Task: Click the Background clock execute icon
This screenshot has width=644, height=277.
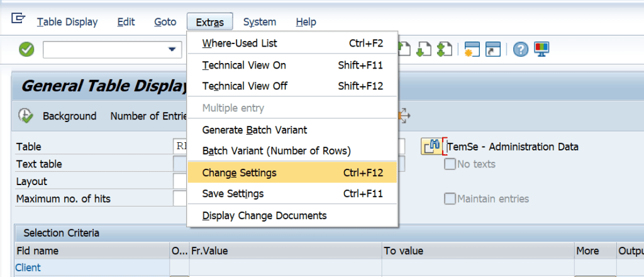Action: click(x=25, y=116)
